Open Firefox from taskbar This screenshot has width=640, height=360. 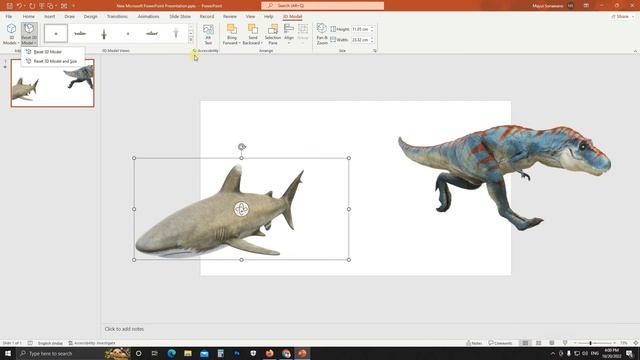point(269,353)
